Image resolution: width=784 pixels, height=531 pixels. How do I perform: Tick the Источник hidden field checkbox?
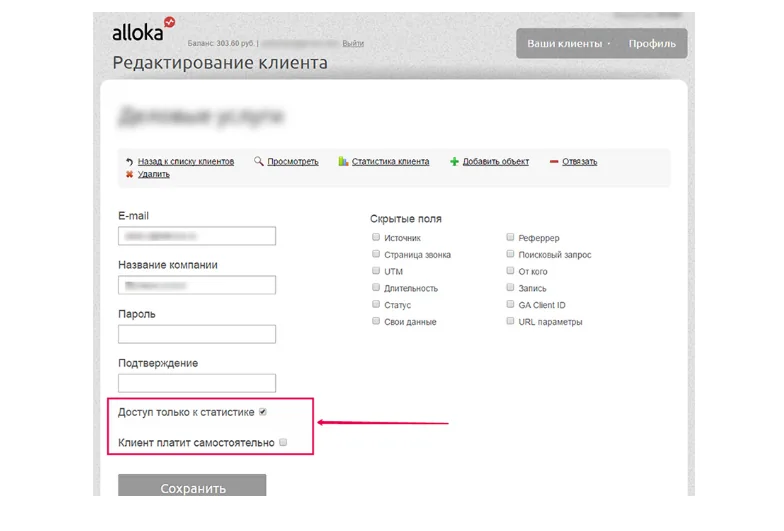point(376,237)
